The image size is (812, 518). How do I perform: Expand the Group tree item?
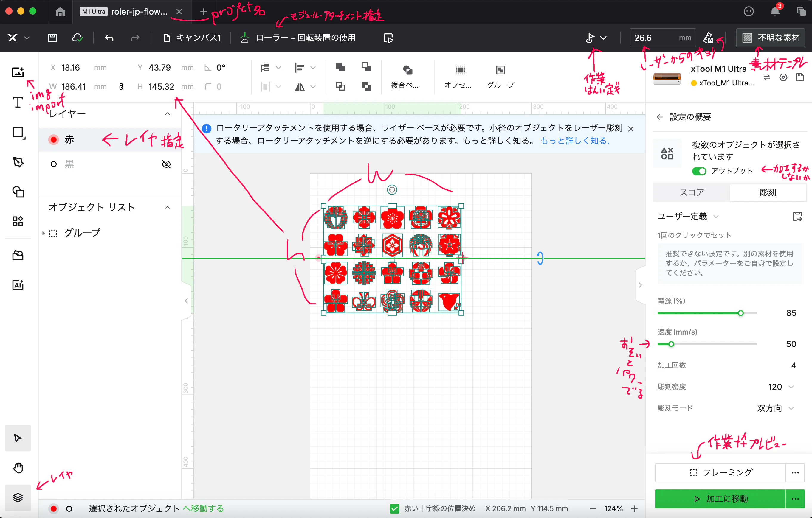pos(43,233)
